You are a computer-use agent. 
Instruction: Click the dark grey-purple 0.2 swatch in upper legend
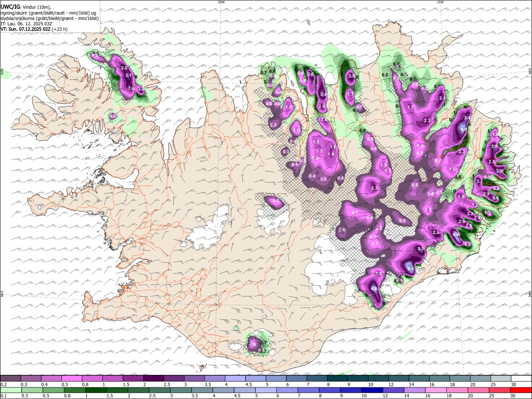[10, 378]
